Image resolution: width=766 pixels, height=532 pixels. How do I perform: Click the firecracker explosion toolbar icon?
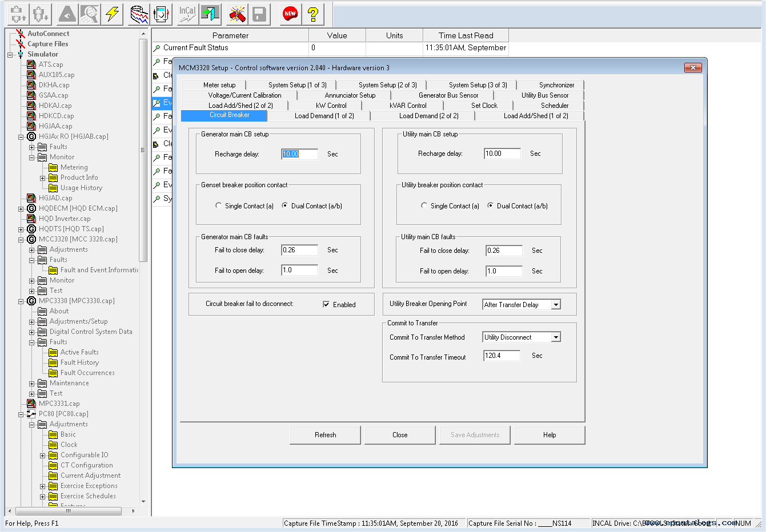click(237, 14)
